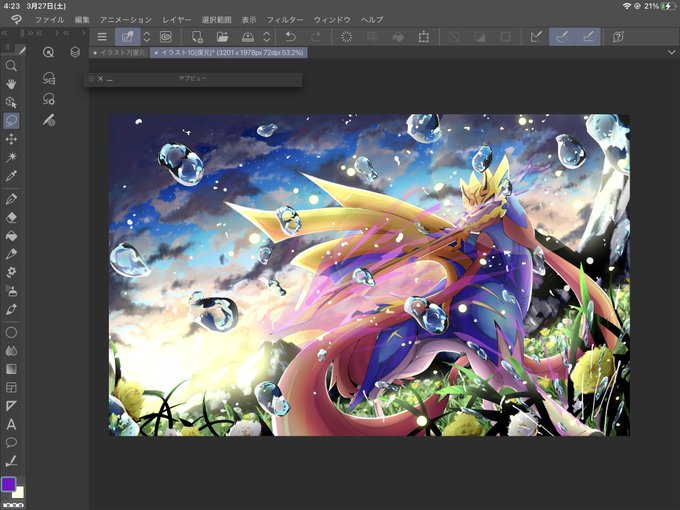
Task: Open Clip Studio swirl launcher icon
Action: pyautogui.click(x=166, y=37)
